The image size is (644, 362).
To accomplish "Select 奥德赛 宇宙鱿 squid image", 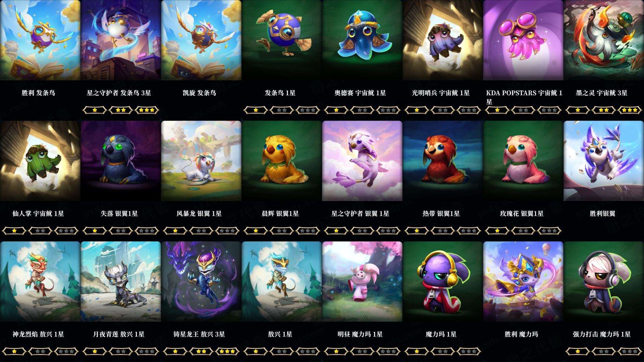I will (362, 40).
